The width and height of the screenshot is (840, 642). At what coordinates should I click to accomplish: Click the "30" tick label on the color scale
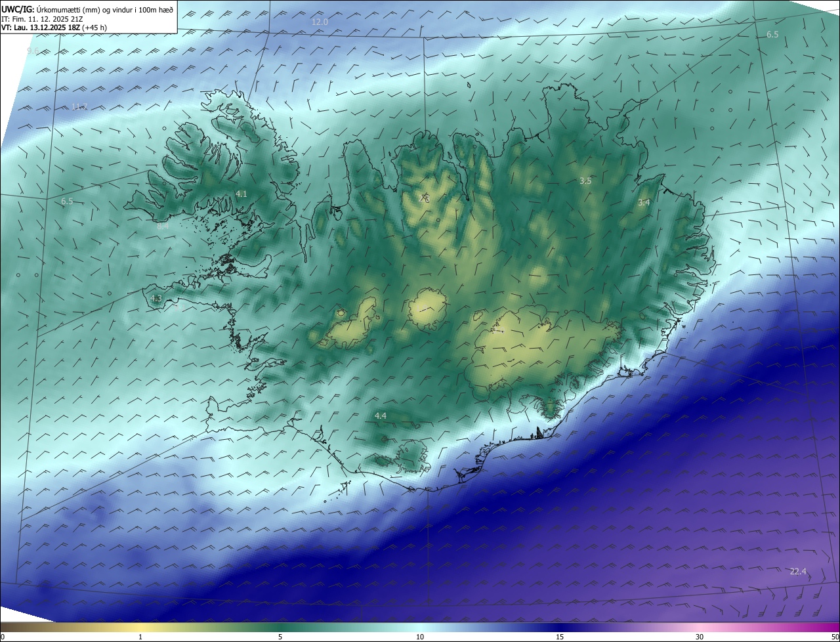pyautogui.click(x=700, y=637)
